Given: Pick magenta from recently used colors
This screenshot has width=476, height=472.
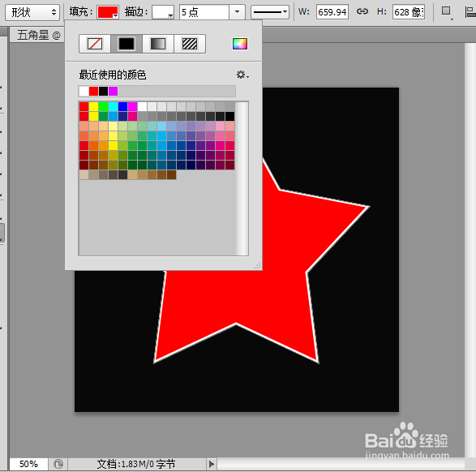Looking at the screenshot, I should coord(113,91).
